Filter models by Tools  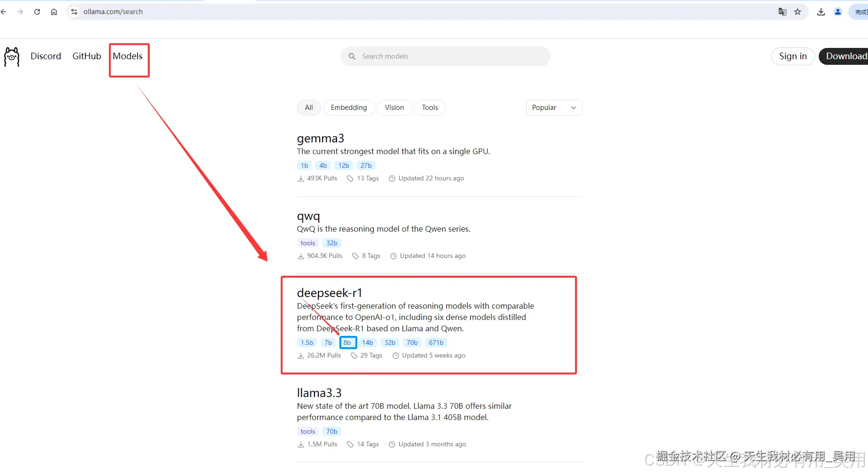430,108
